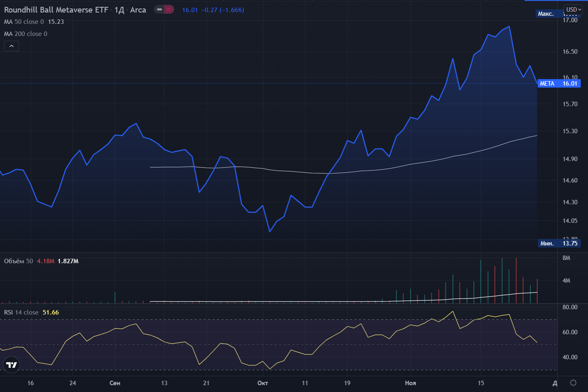Click the header price change −0.27 (−1.66%)
588x392 pixels.
(x=223, y=10)
